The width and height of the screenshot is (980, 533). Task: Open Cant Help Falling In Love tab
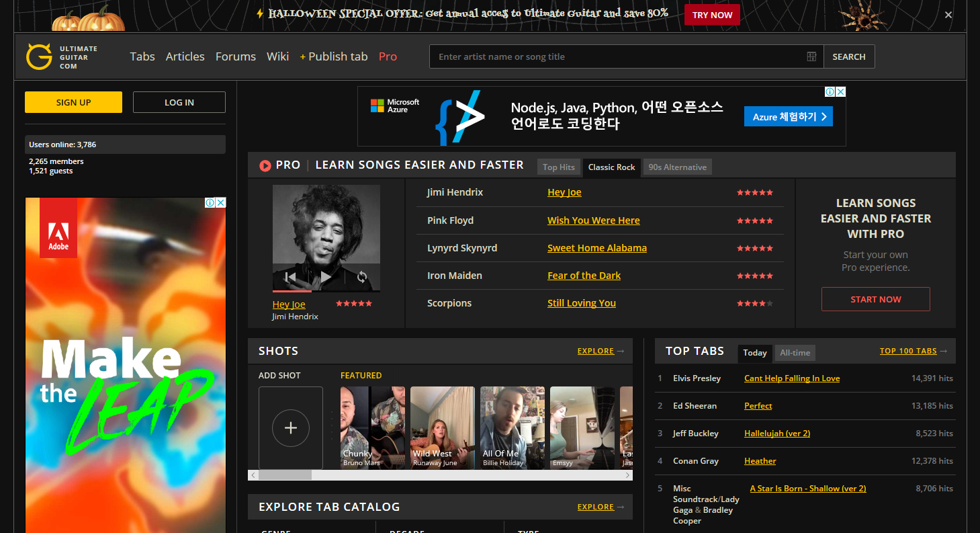pos(792,378)
